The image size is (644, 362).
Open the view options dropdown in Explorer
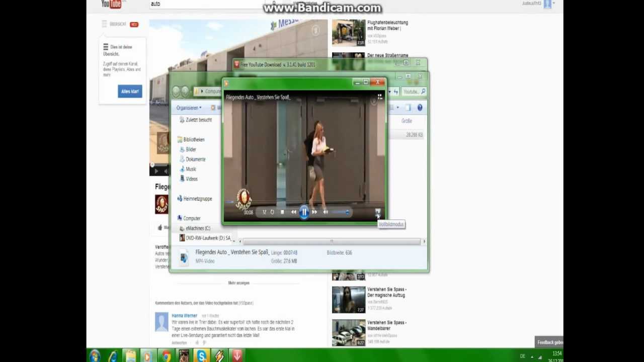click(397, 108)
